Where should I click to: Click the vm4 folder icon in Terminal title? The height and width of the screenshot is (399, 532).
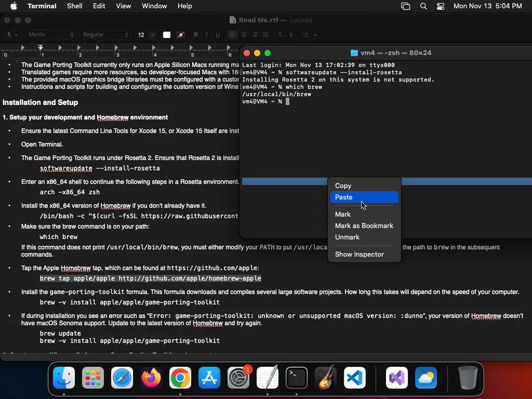point(354,53)
